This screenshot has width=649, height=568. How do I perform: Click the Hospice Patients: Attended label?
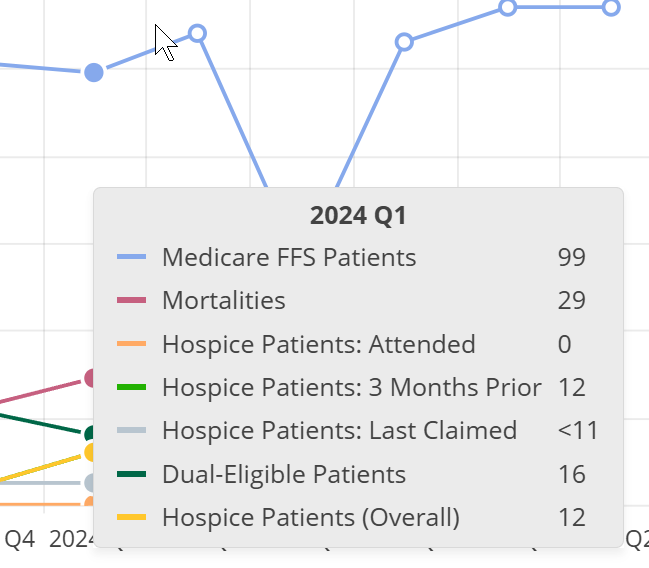318,344
